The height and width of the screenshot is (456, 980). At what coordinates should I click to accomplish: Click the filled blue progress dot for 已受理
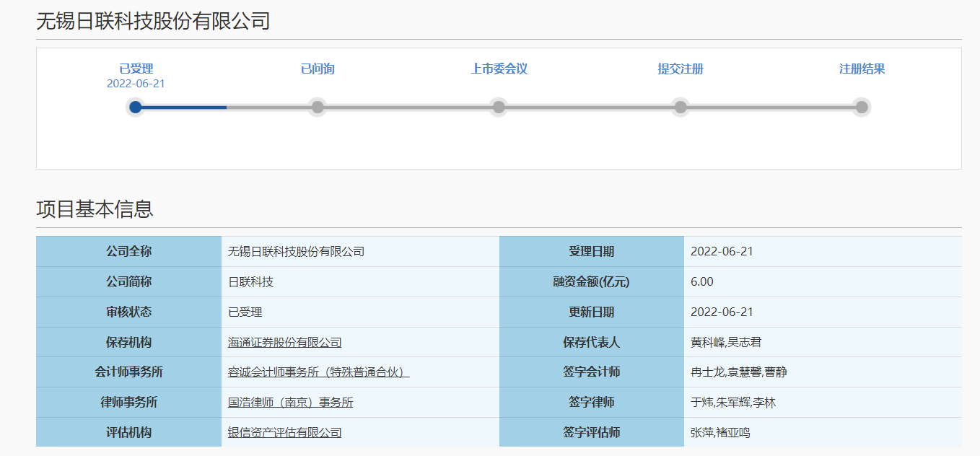pos(136,107)
